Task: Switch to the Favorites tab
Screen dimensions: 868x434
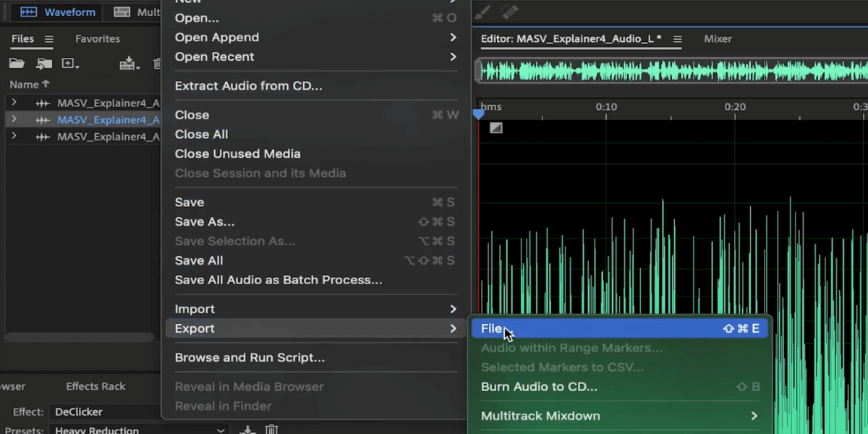Action: pyautogui.click(x=98, y=39)
